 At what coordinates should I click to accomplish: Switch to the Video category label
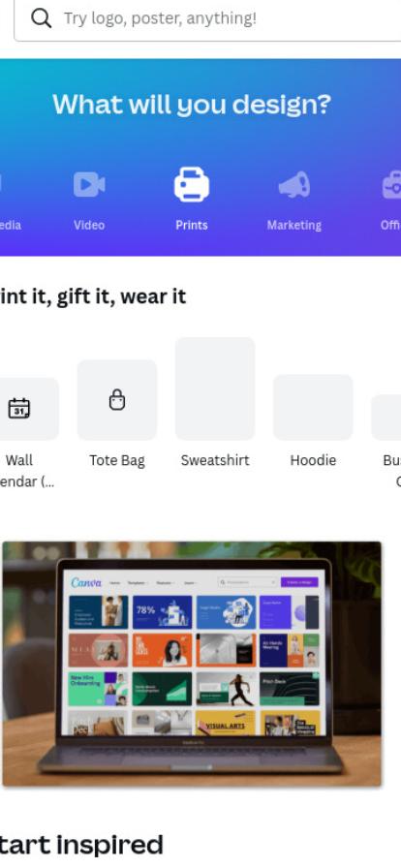click(x=89, y=225)
